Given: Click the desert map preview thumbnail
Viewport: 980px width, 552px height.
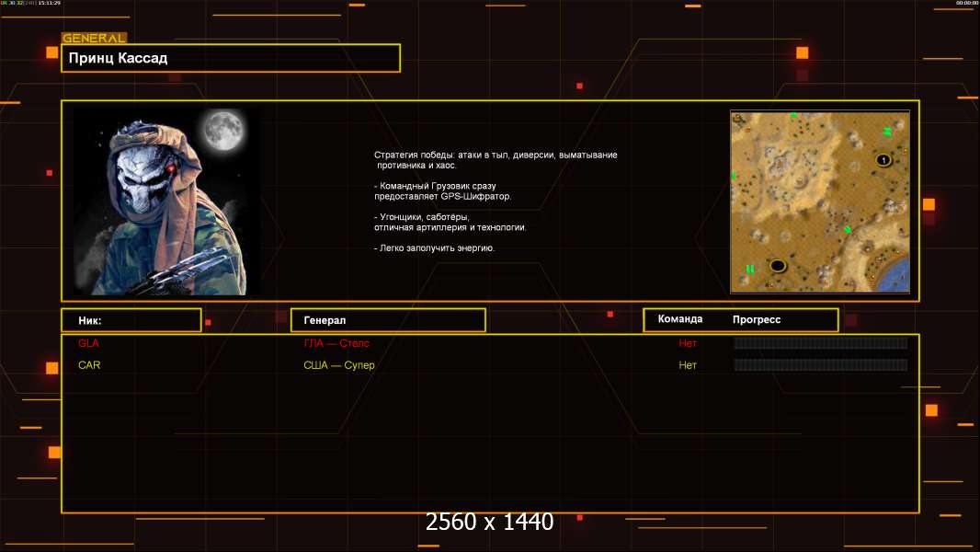Looking at the screenshot, I should (x=819, y=201).
